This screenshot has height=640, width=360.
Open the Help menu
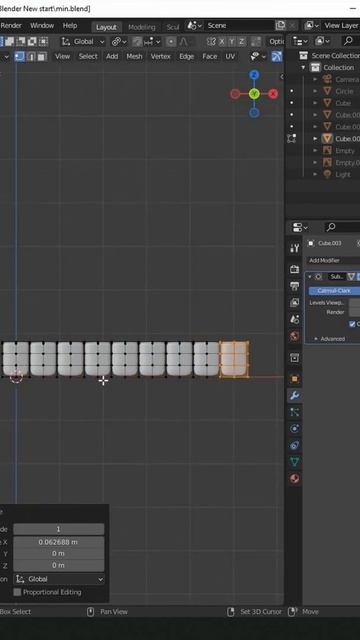point(70,25)
